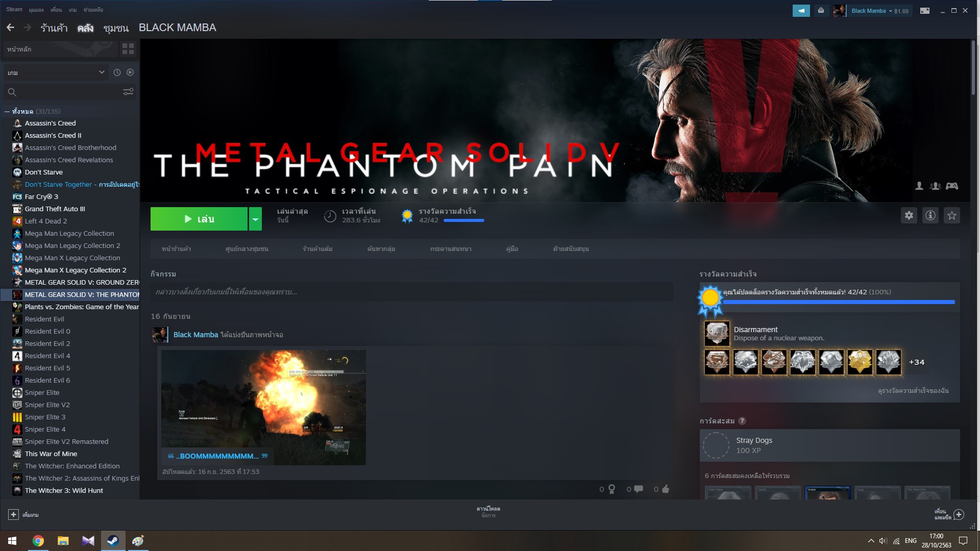Go to the Community tab
The image size is (980, 551).
click(x=116, y=28)
